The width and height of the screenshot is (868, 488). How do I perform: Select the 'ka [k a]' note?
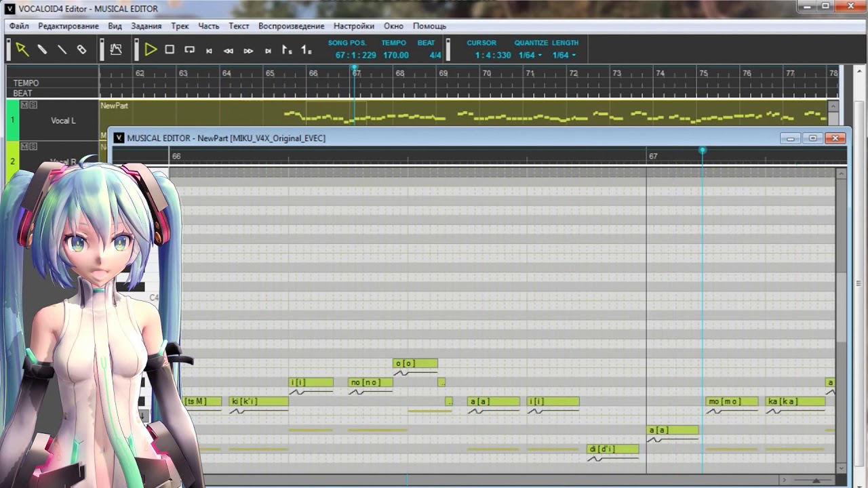pos(795,401)
